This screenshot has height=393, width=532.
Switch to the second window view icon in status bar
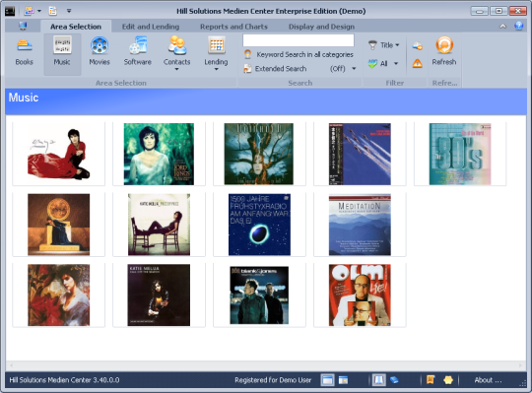(x=344, y=380)
